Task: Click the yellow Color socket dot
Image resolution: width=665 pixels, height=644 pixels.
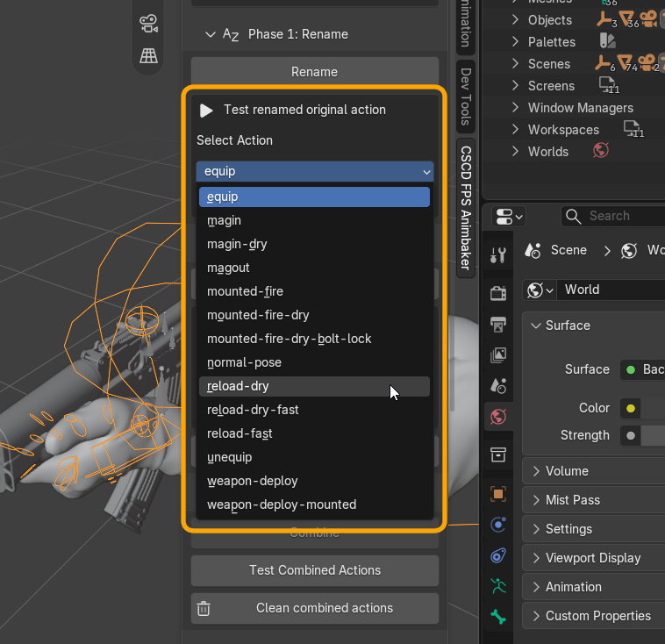Action: tap(631, 409)
